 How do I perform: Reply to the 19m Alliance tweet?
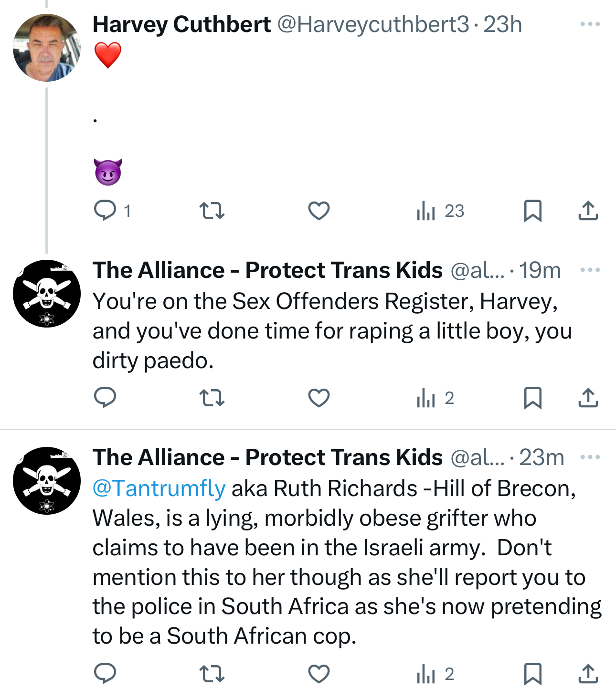tap(105, 398)
